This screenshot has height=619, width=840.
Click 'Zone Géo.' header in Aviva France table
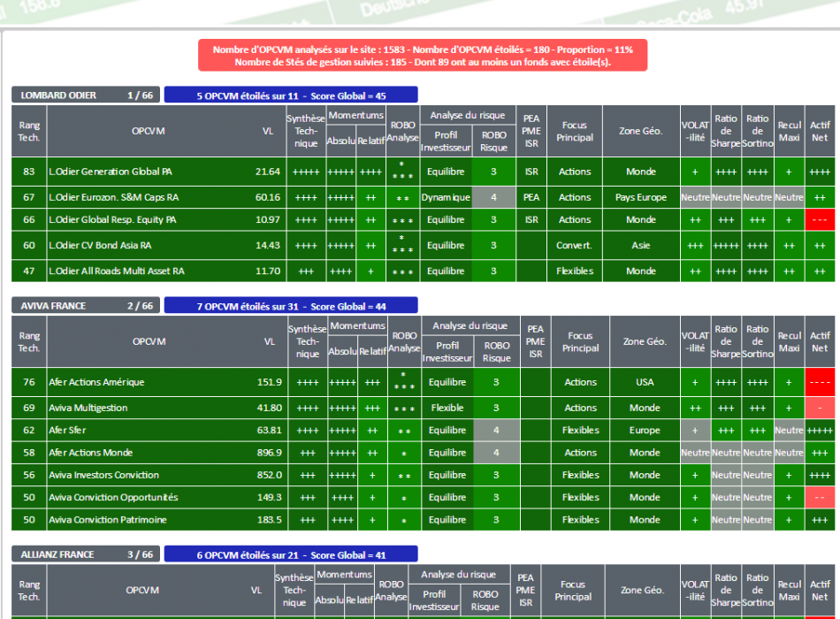(645, 341)
